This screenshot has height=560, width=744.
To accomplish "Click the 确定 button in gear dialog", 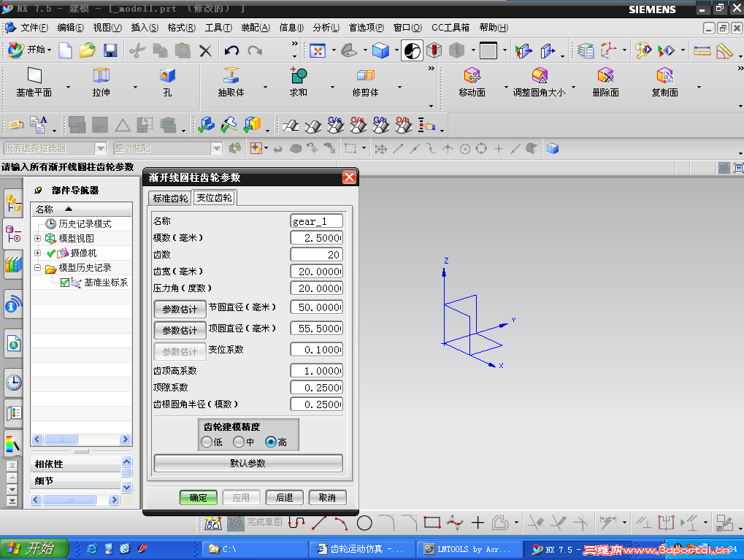I will click(x=198, y=497).
